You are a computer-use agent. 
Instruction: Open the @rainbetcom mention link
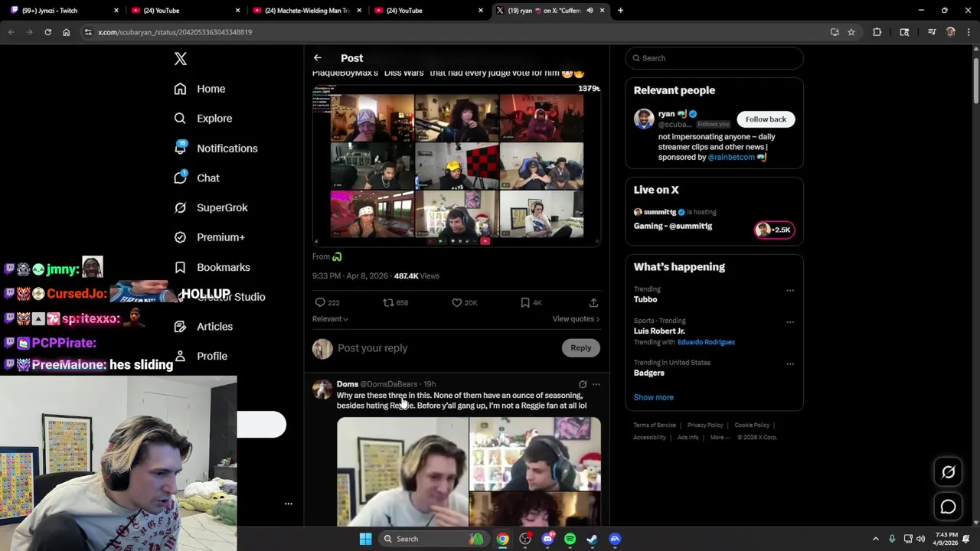pos(731,157)
